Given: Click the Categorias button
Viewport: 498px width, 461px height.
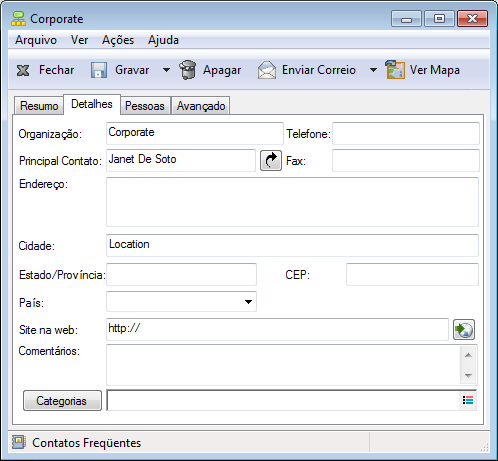Looking at the screenshot, I should 62,400.
